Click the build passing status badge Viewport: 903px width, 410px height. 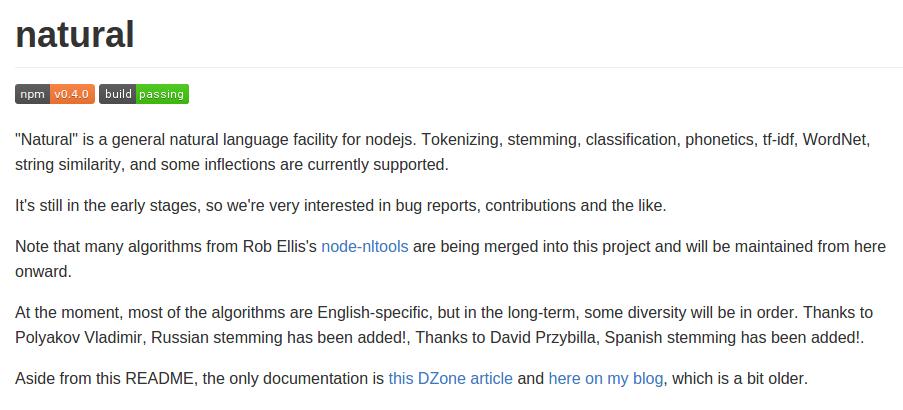coord(144,94)
